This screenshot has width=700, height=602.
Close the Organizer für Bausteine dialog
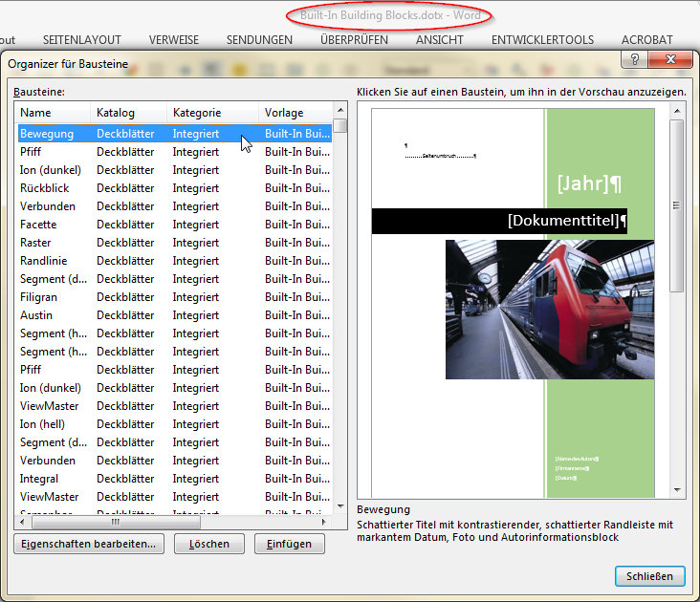[x=670, y=59]
